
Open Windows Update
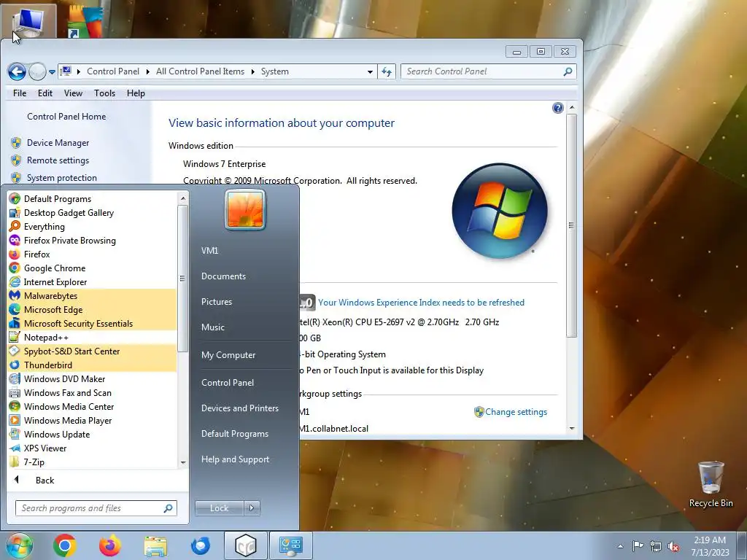tap(92, 435)
